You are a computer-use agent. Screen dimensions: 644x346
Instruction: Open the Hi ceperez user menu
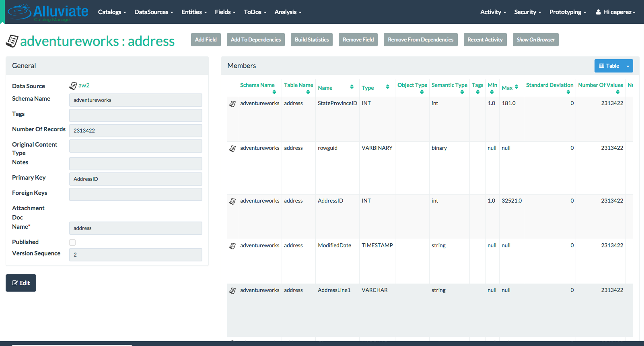[x=615, y=12]
